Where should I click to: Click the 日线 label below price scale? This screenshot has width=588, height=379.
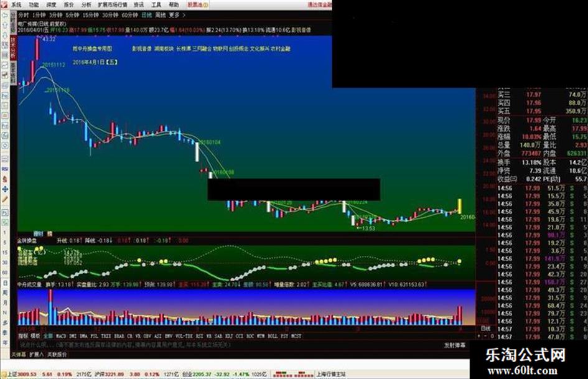[x=485, y=329]
